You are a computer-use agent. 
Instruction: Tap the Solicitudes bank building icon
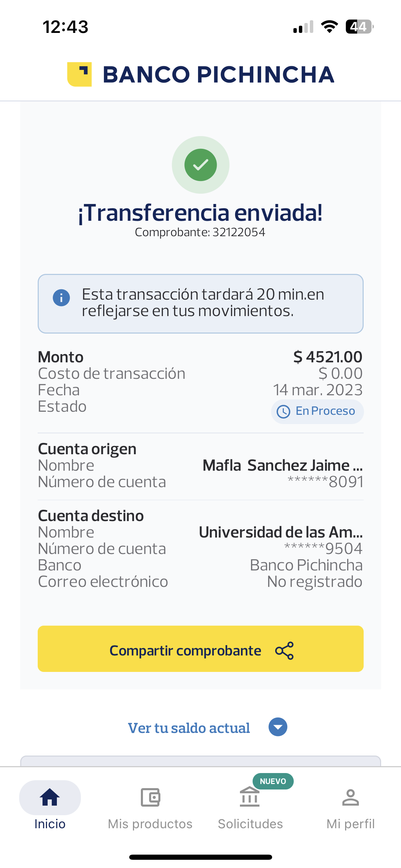pos(250,797)
